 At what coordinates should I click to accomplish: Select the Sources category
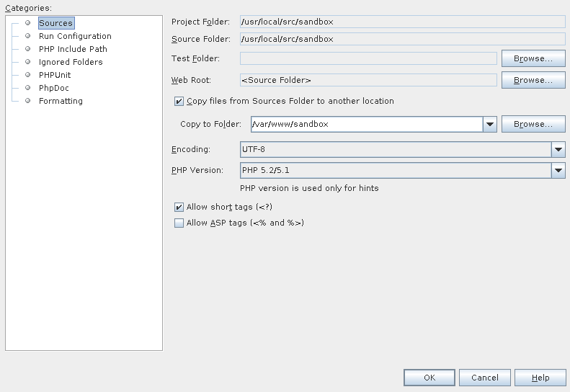(x=56, y=23)
